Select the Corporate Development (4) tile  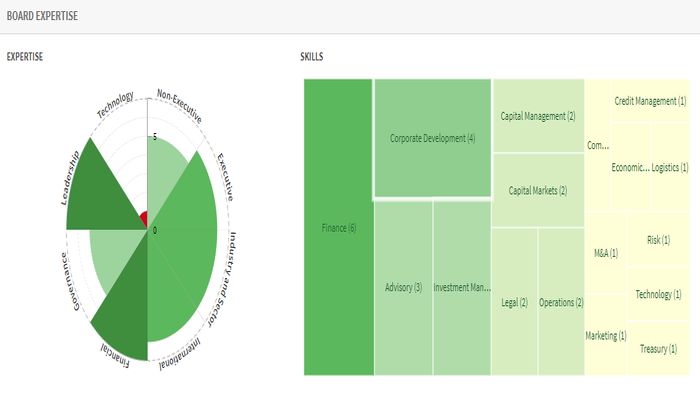tap(432, 138)
